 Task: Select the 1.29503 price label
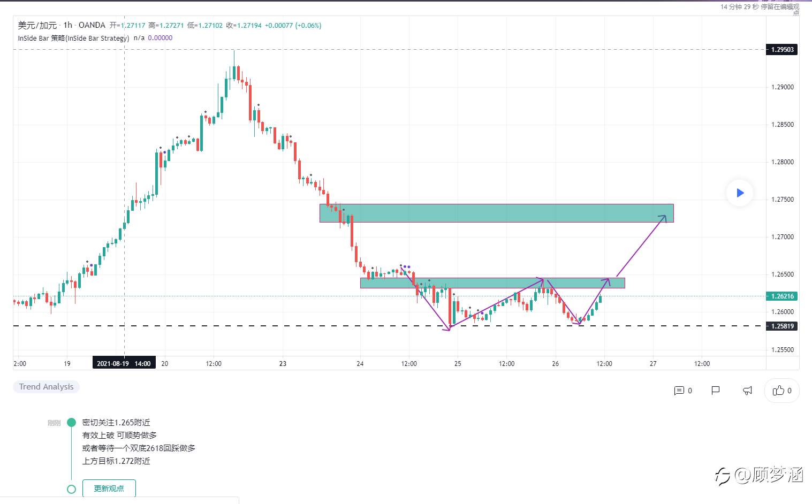(782, 50)
